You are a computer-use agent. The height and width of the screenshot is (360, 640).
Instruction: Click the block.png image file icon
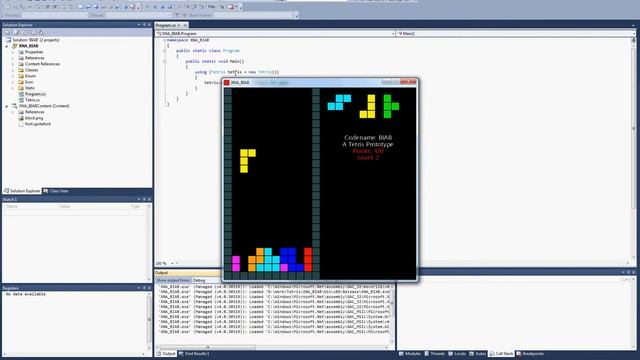coord(21,118)
